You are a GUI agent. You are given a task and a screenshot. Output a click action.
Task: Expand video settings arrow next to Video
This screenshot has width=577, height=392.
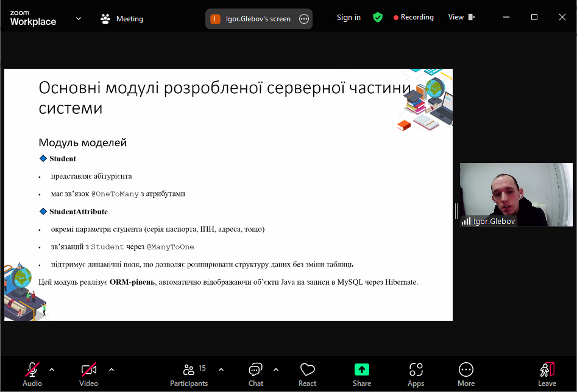(112, 369)
